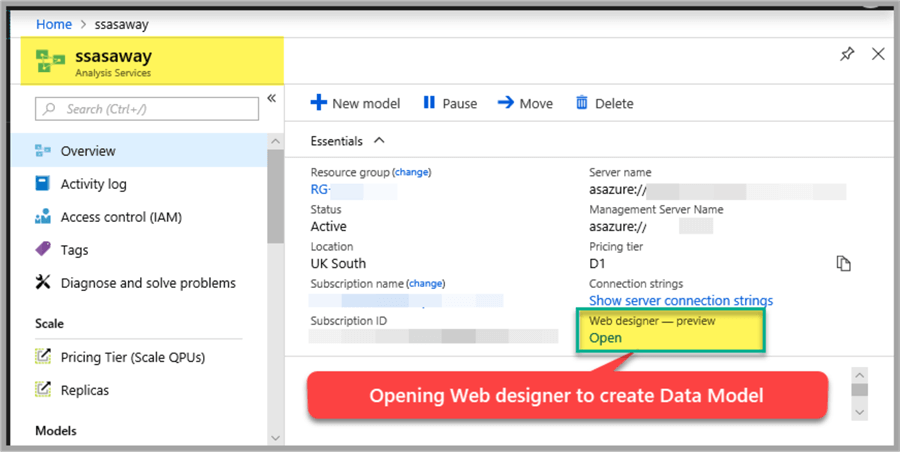Viewport: 900px width, 452px height.
Task: Open the Overview menu item
Action: pyautogui.click(x=139, y=150)
